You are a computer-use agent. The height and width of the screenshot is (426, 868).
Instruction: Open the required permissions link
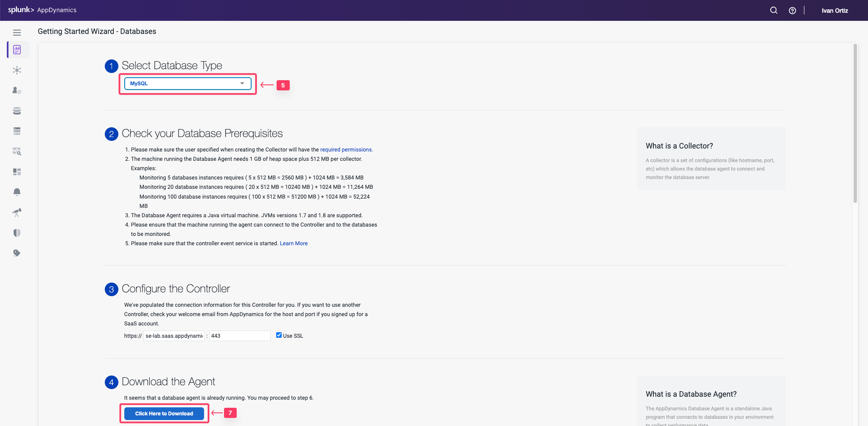point(346,150)
